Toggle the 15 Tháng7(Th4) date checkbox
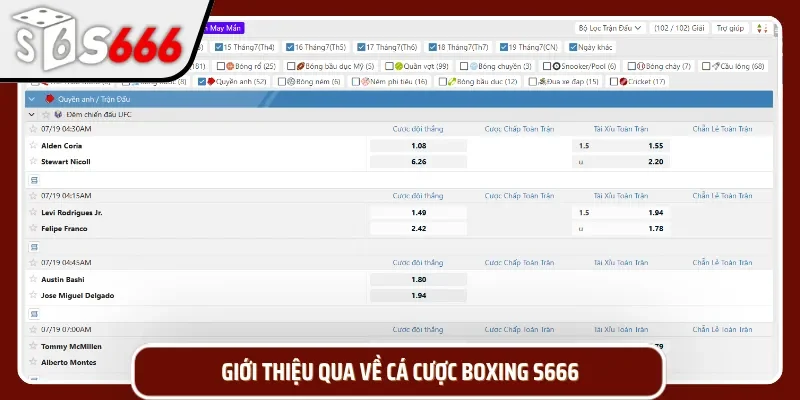 219,47
